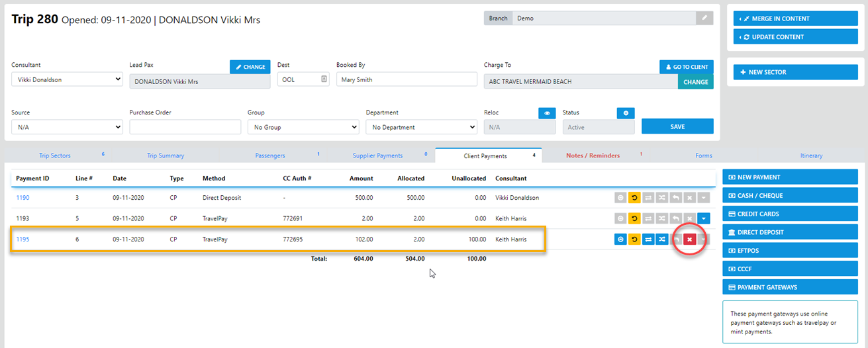Viewport: 868px width, 348px height.
Task: Click the yellow reverse icon for payment 1190
Action: tap(634, 198)
